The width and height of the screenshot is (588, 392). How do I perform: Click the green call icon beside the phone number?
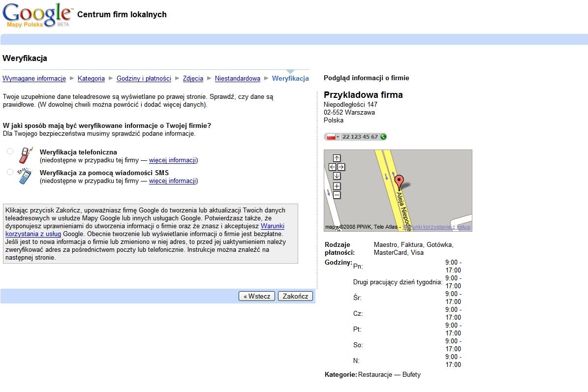(x=383, y=137)
